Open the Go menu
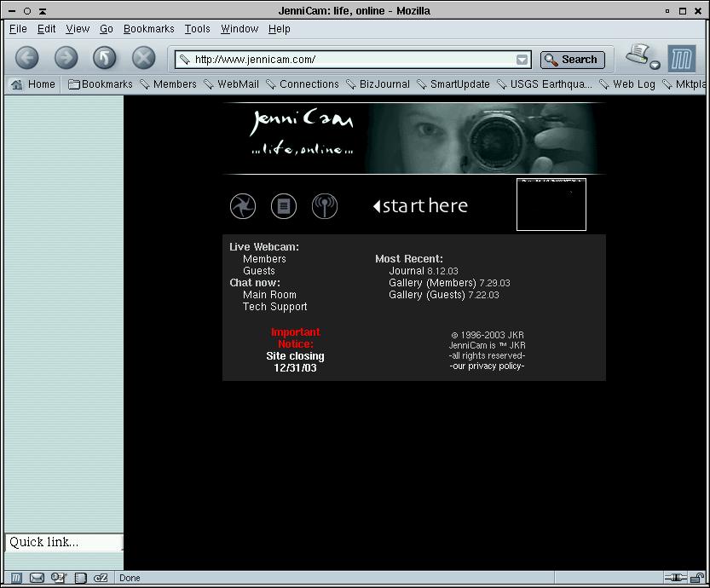Screen dimensions: 710x588 [107, 29]
